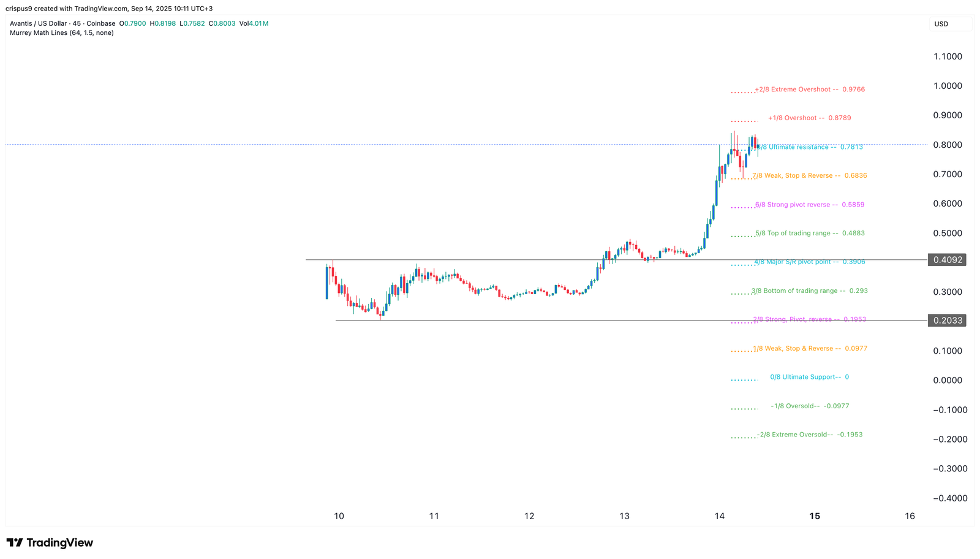This screenshot has width=980, height=559.
Task: Select the L0.7582 low price value
Action: coord(192,23)
